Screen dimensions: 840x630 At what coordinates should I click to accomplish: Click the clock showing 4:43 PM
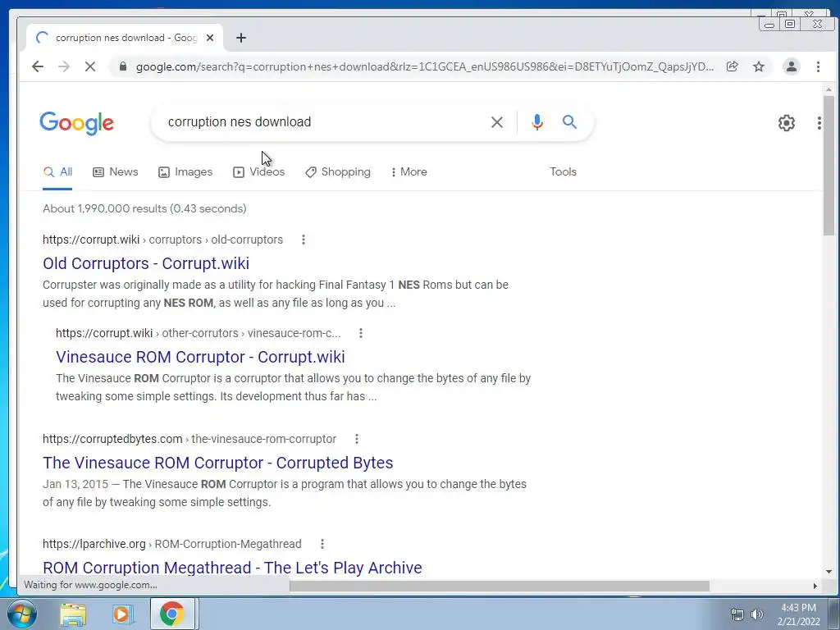click(799, 608)
